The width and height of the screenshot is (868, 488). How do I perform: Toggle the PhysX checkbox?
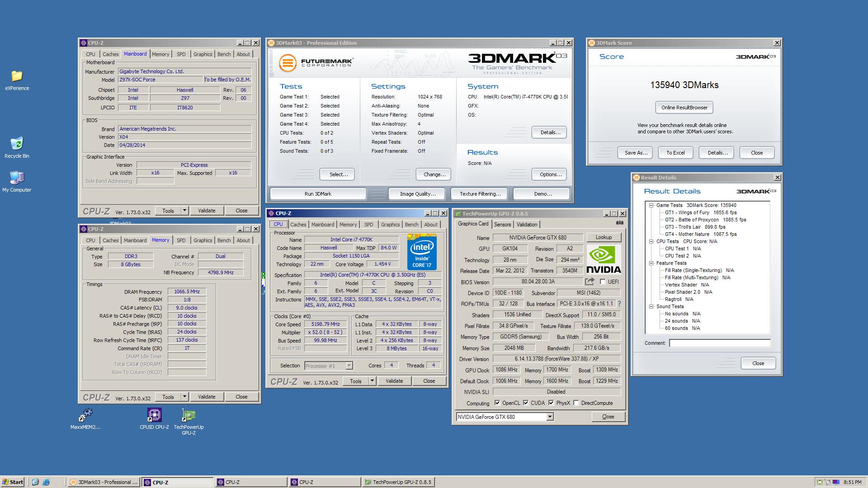point(551,403)
